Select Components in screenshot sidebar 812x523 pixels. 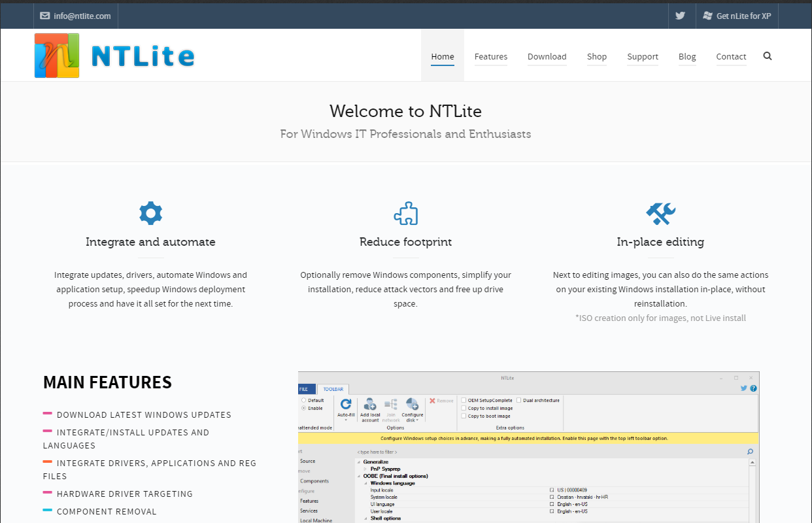pyautogui.click(x=314, y=481)
